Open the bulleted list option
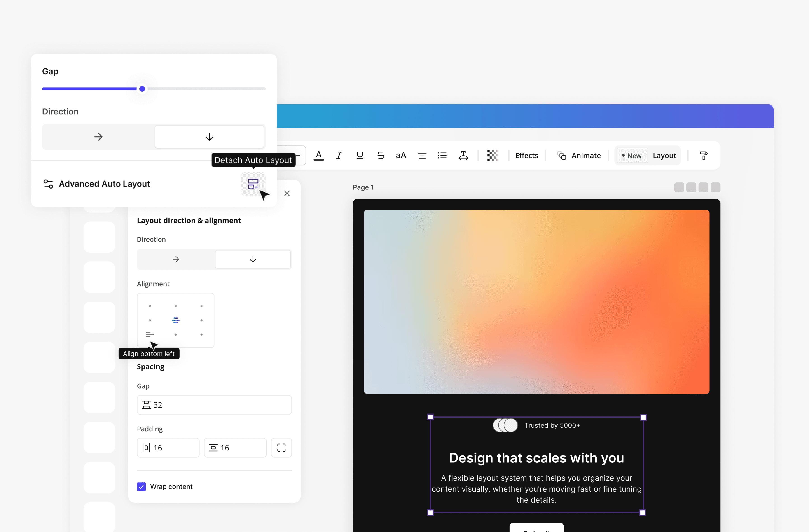The image size is (809, 532). click(x=442, y=156)
